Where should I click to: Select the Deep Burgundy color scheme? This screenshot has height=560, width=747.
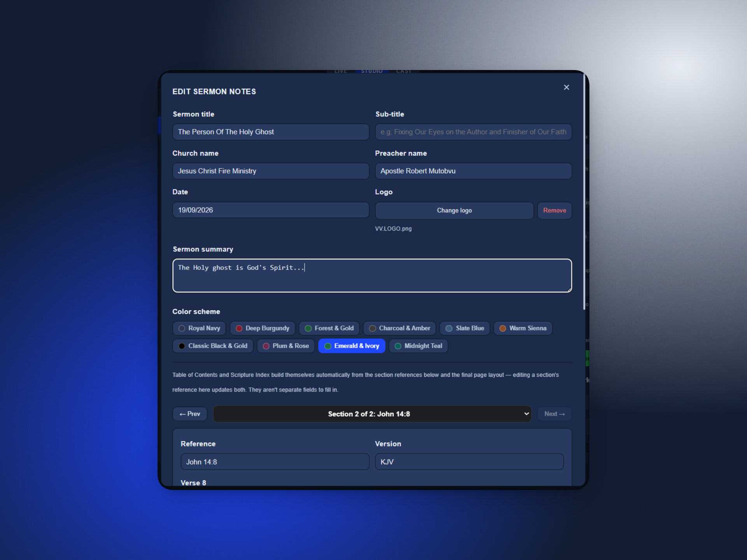click(262, 328)
